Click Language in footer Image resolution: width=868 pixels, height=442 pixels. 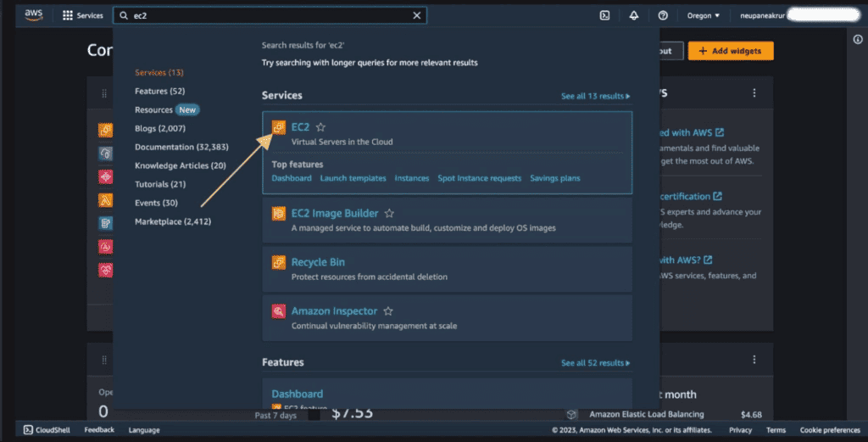144,430
